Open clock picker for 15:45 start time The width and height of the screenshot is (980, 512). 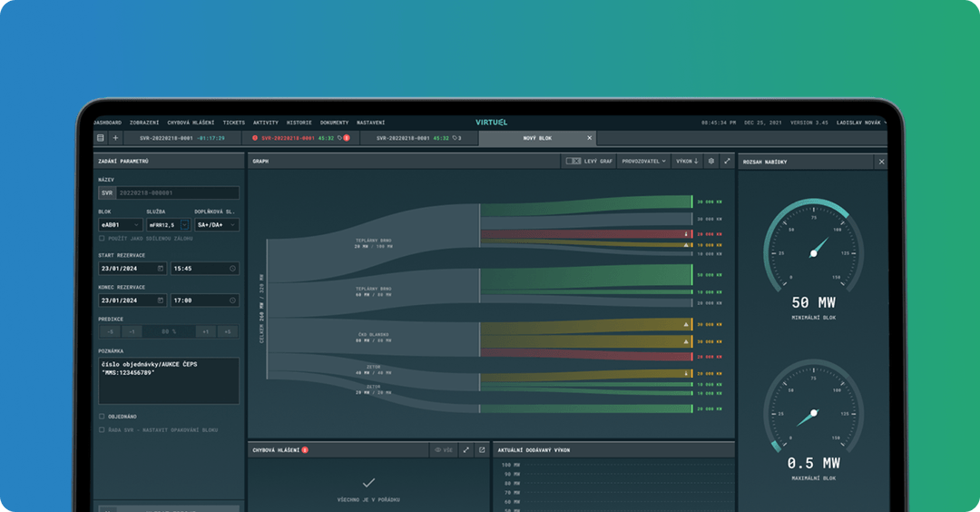[232, 269]
